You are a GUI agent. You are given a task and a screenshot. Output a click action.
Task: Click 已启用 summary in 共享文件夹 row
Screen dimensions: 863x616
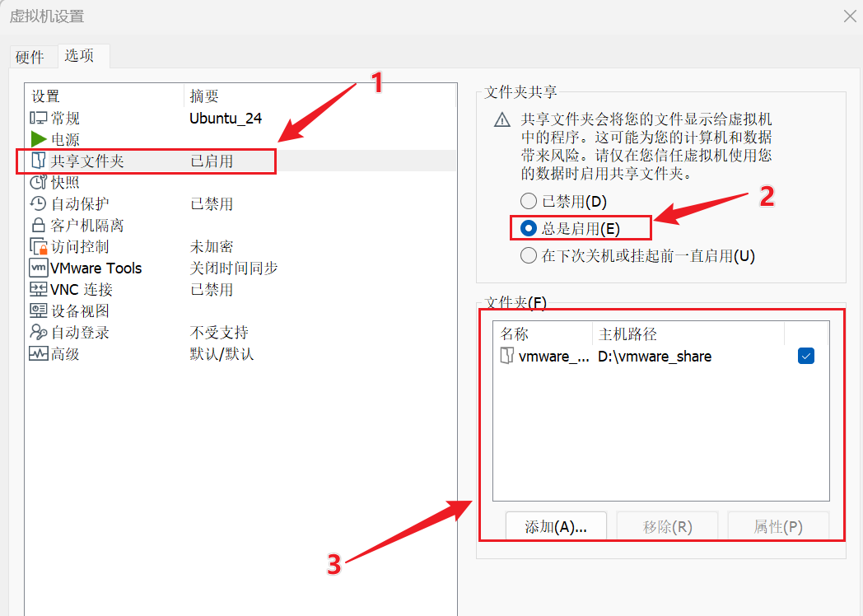[x=212, y=161]
